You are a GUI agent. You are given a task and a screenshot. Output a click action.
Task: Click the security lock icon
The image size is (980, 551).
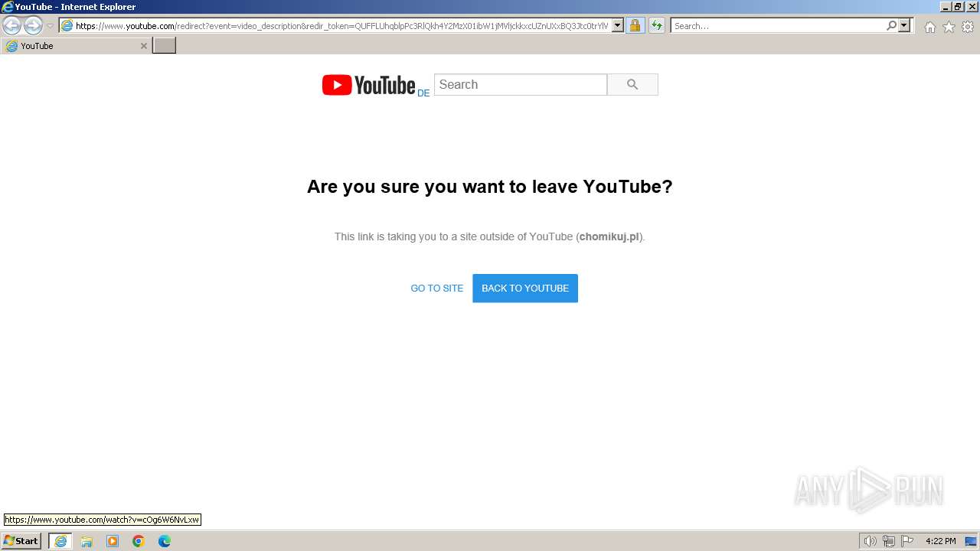coord(635,26)
